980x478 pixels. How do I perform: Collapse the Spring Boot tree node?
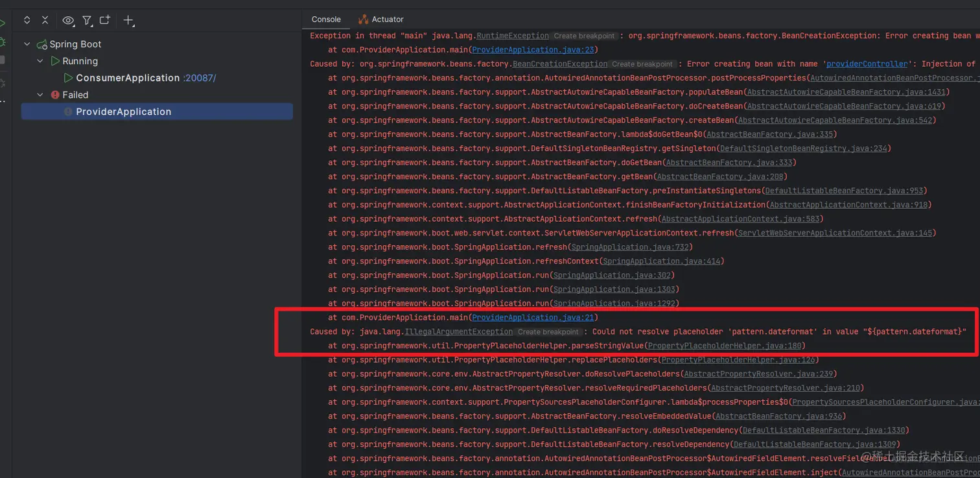coord(27,44)
